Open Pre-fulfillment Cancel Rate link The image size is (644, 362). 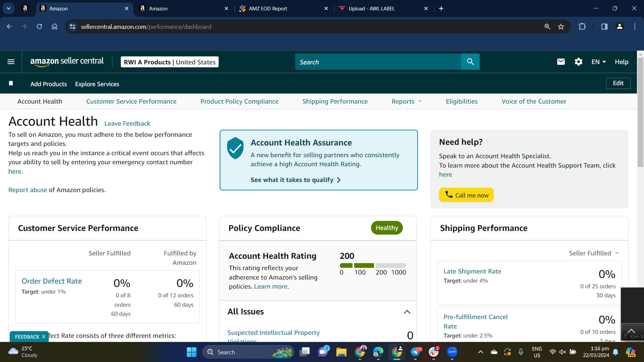point(475,321)
